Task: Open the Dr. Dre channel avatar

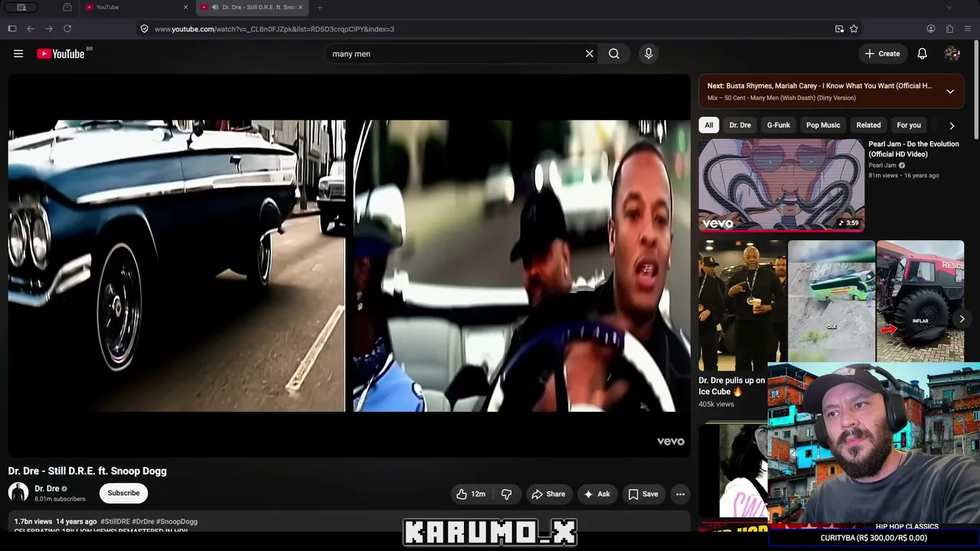Action: coord(18,493)
